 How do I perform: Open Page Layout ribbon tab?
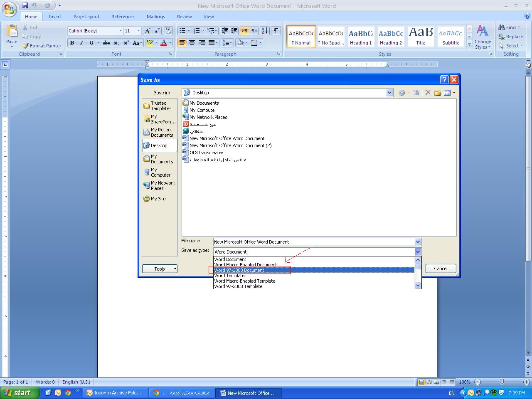coord(86,17)
